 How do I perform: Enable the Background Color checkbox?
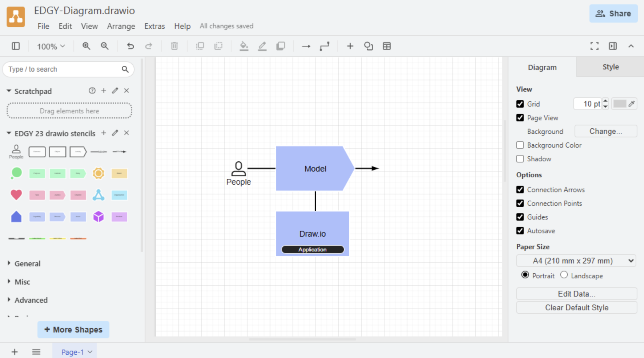pyautogui.click(x=520, y=145)
